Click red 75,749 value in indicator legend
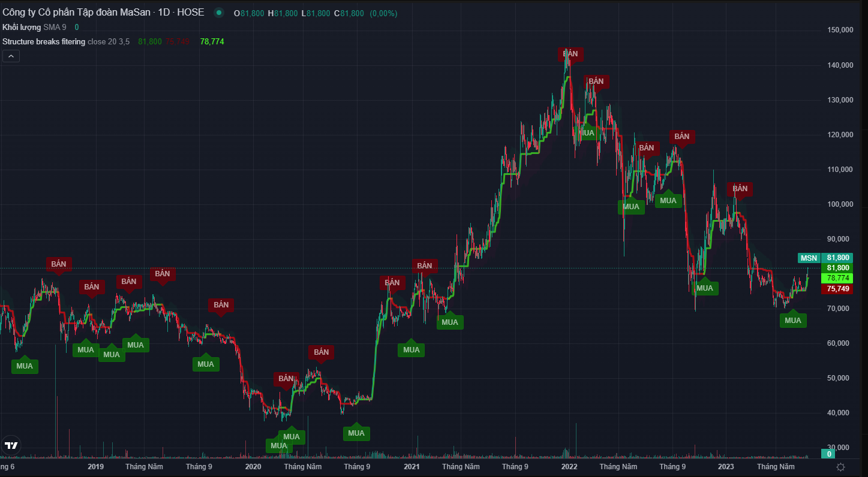This screenshot has height=477, width=868. 178,41
